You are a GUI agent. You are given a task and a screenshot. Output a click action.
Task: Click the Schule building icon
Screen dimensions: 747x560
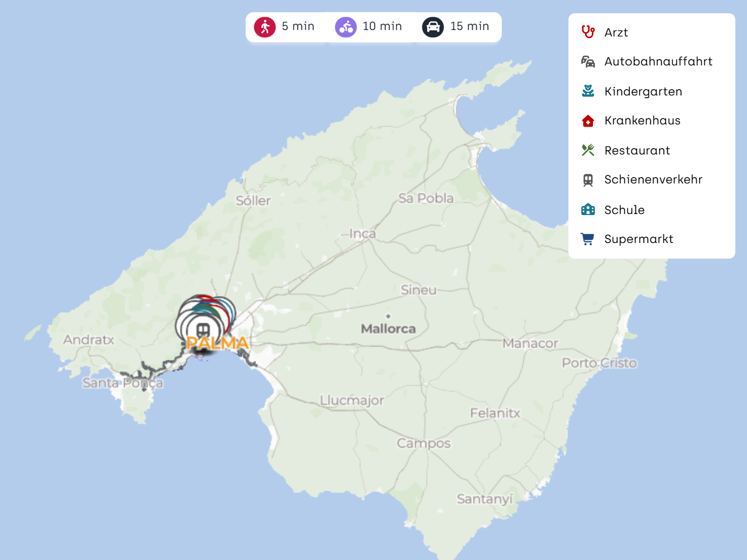coord(588,210)
